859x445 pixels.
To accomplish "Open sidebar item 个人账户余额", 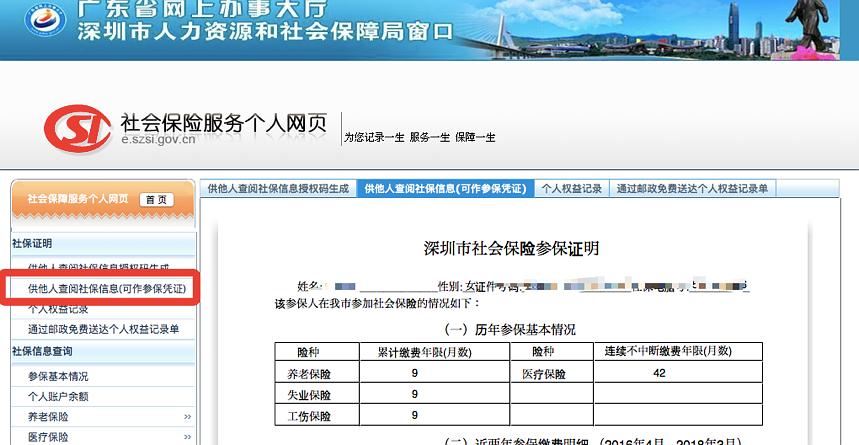I will pyautogui.click(x=58, y=396).
